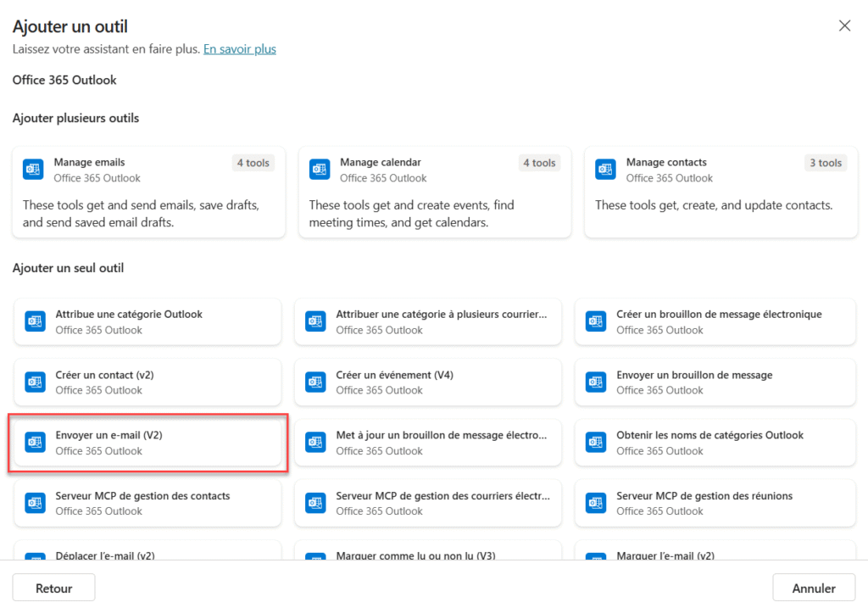The height and width of the screenshot is (608, 868).
Task: Pick Met à jour un brouillon de message tool
Action: [427, 443]
